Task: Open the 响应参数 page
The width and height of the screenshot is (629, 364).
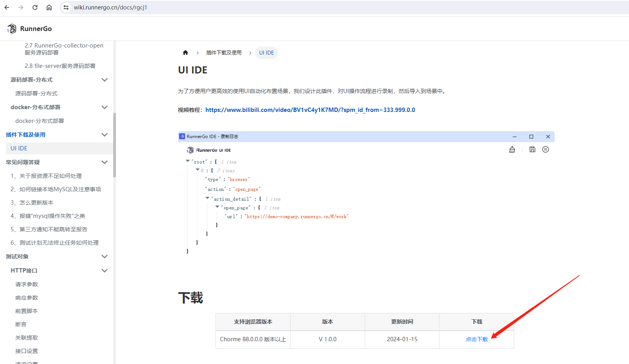Action: (x=27, y=298)
